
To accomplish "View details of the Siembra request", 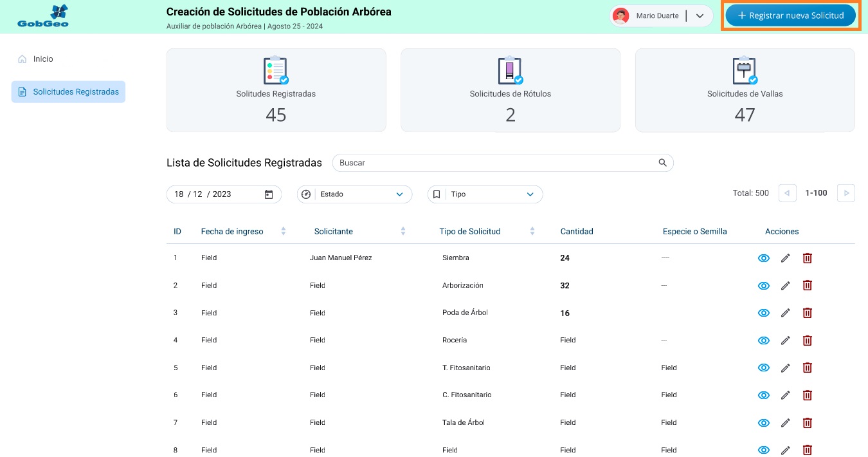I will coord(763,258).
